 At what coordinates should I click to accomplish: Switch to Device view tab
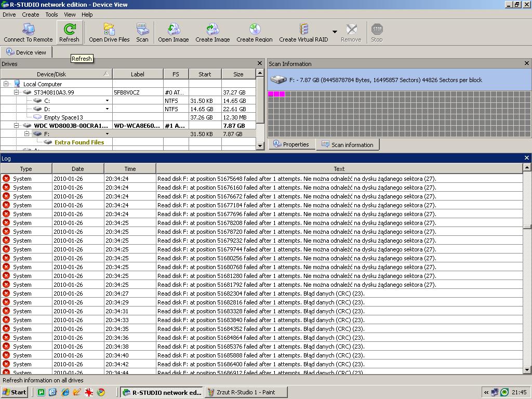(26, 52)
